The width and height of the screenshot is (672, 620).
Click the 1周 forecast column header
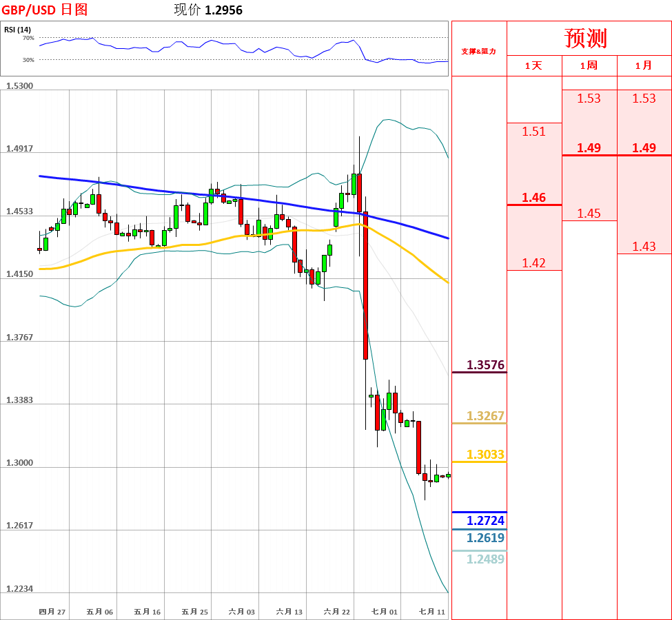[x=589, y=65]
